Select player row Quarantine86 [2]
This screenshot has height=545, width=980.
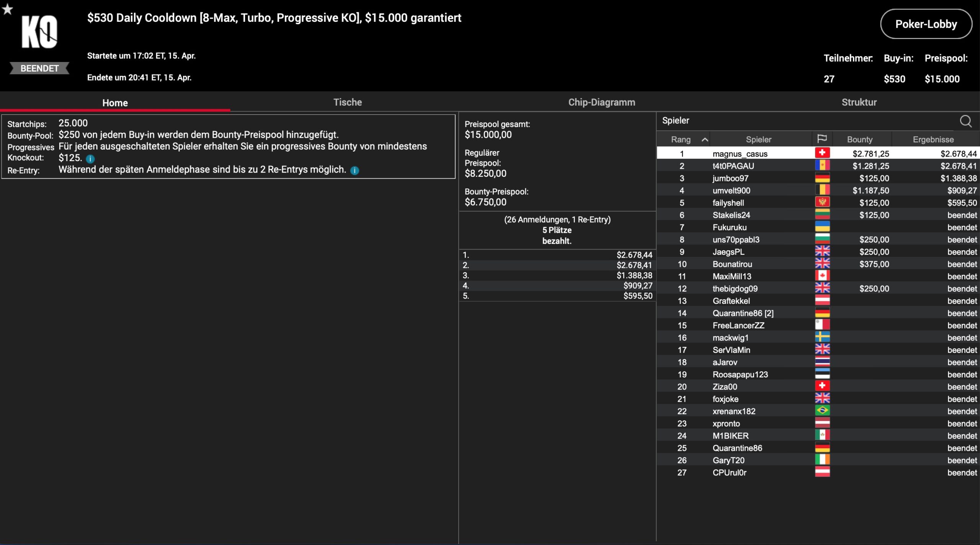point(743,313)
